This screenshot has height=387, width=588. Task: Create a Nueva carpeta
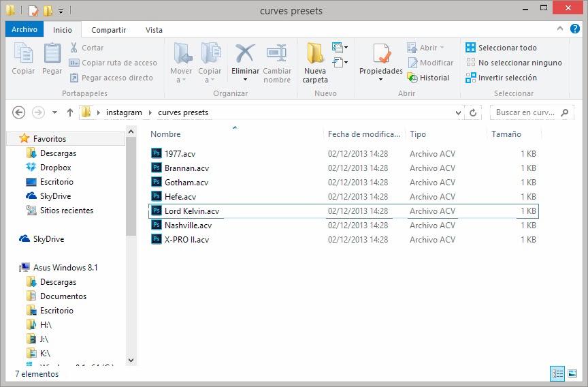[315, 63]
